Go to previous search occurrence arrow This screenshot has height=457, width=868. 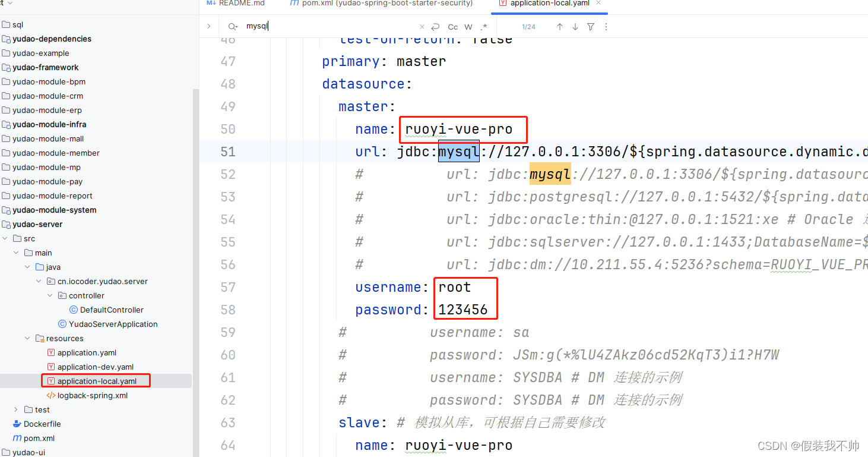[559, 27]
